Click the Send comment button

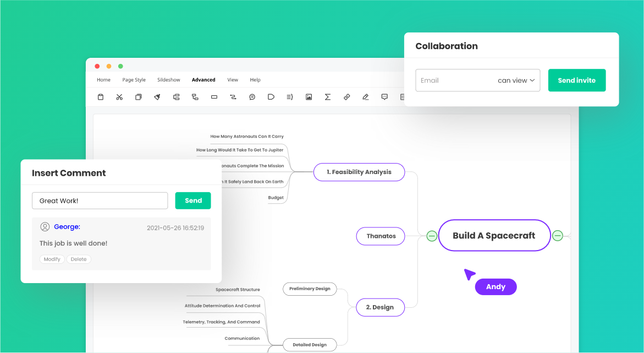click(x=193, y=201)
